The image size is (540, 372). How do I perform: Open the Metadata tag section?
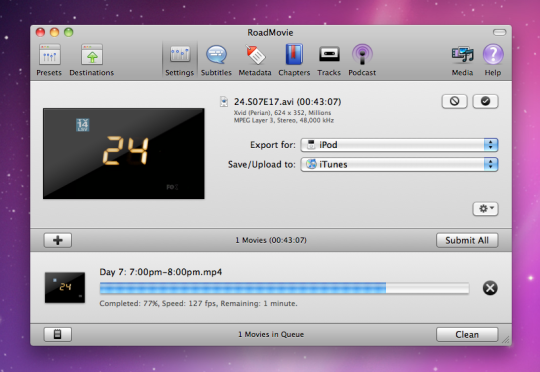click(255, 60)
